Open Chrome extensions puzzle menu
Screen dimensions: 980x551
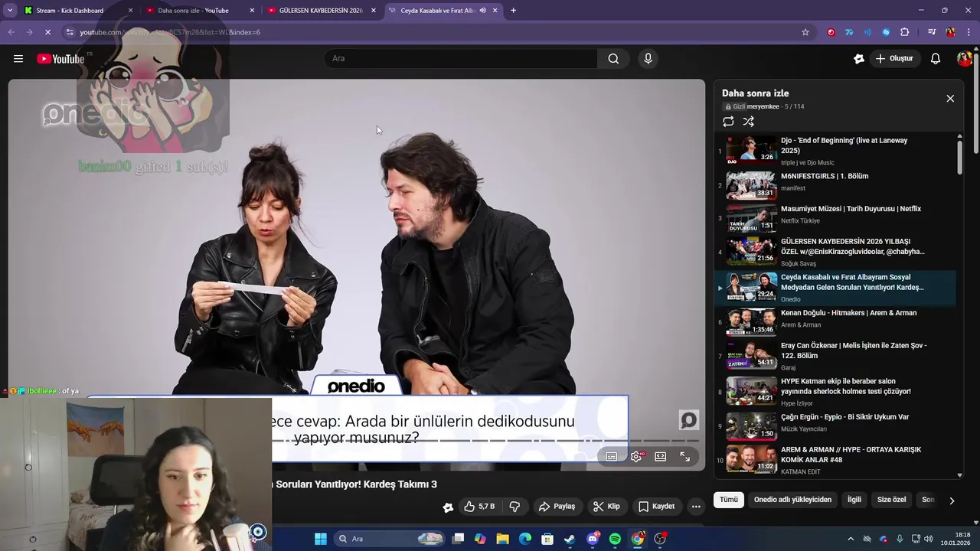905,32
